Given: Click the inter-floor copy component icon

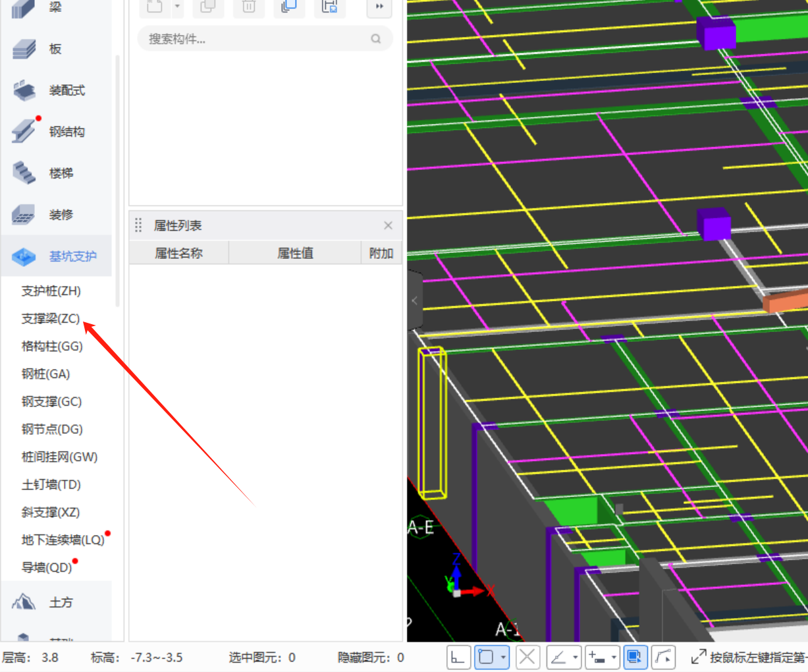Looking at the screenshot, I should [x=289, y=7].
